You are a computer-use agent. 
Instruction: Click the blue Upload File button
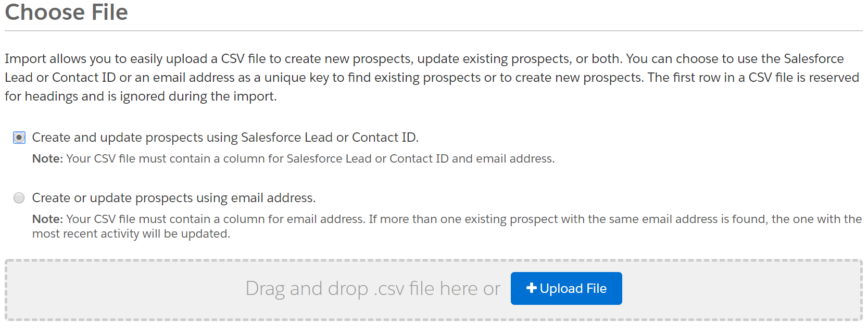point(566,288)
